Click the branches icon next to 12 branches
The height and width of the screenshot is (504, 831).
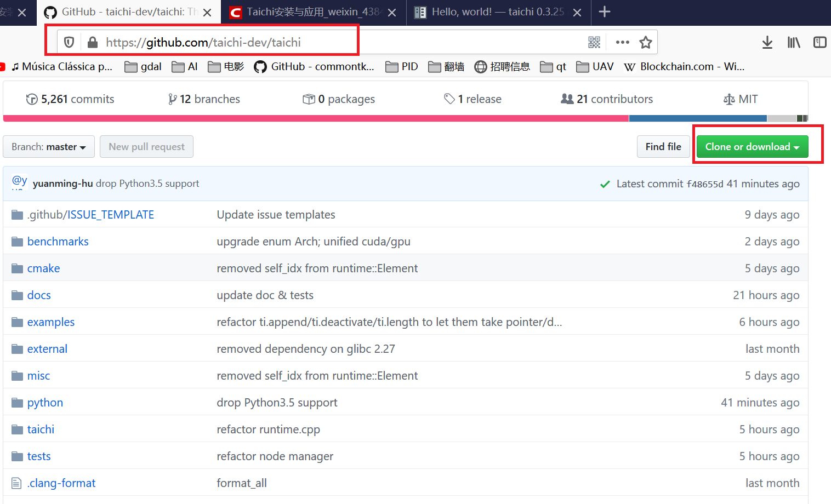172,99
